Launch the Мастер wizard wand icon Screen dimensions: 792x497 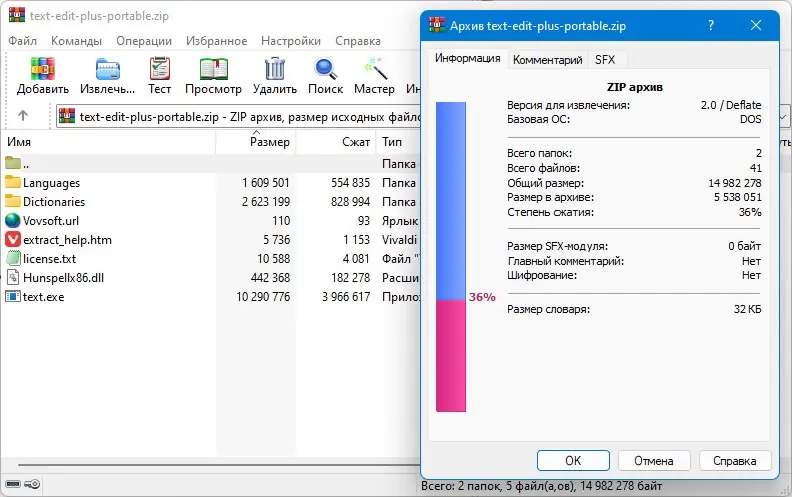[x=375, y=69]
